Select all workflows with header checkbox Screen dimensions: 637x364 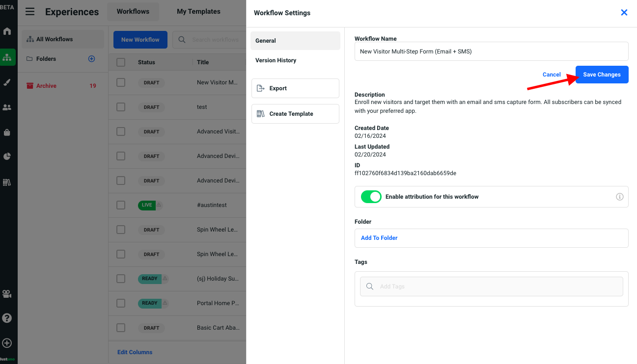(x=121, y=62)
